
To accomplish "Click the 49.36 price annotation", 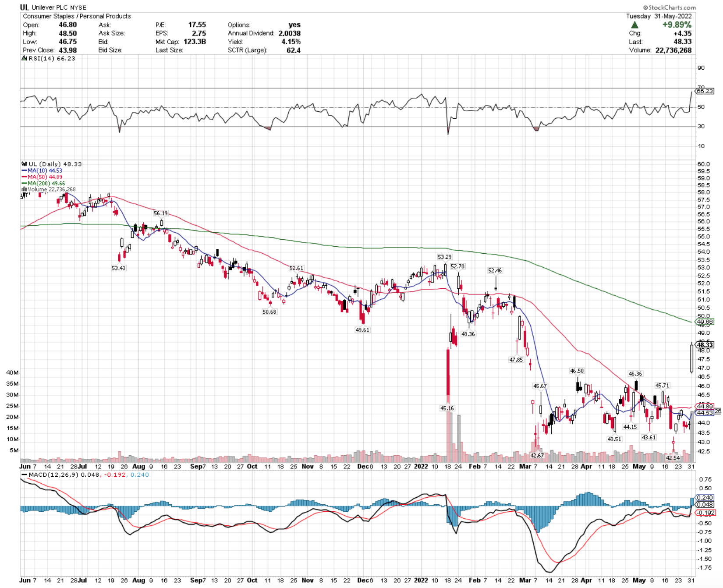I will [x=468, y=334].
